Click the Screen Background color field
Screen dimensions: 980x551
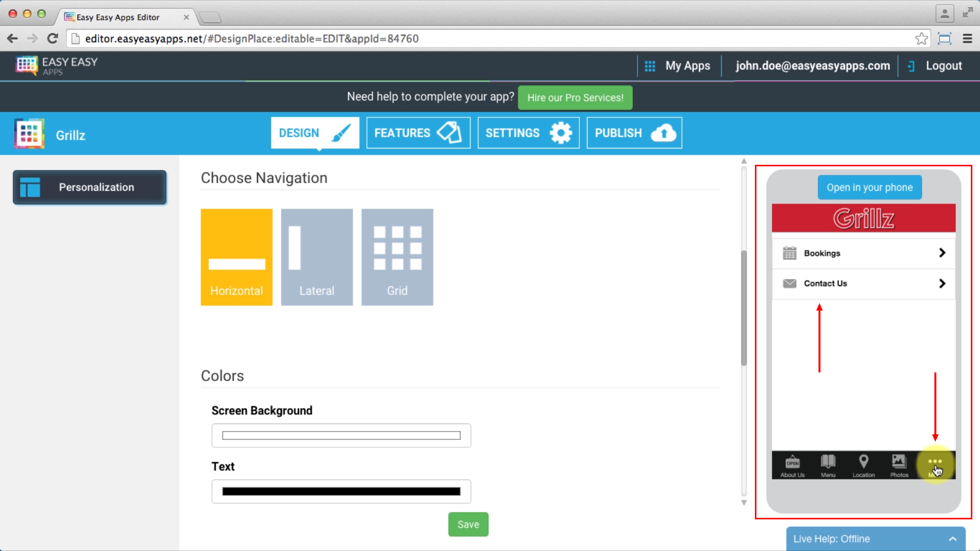341,435
